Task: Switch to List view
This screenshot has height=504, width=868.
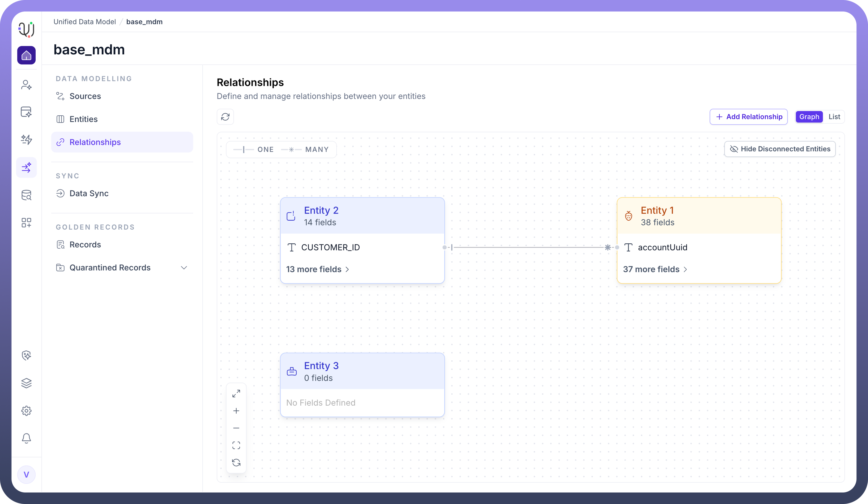Action: click(x=834, y=117)
